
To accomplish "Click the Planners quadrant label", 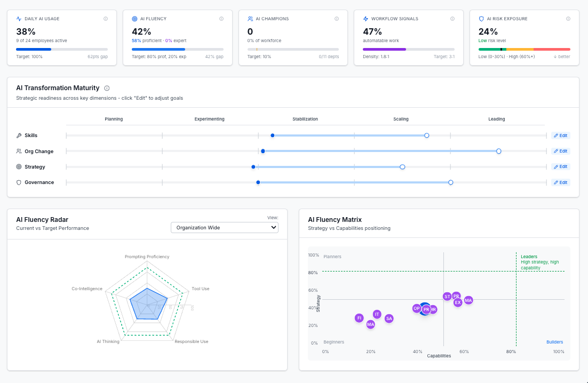I will pyautogui.click(x=332, y=257).
